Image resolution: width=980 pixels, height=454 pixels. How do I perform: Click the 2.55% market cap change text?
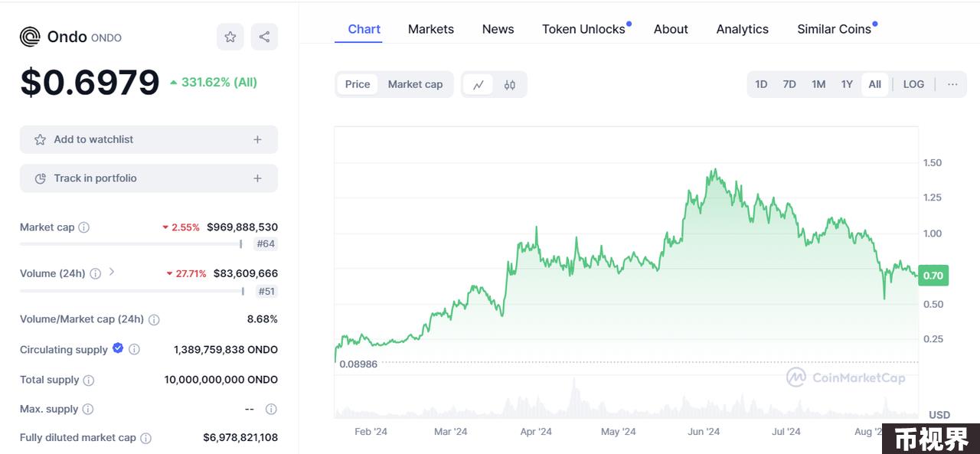click(x=186, y=227)
